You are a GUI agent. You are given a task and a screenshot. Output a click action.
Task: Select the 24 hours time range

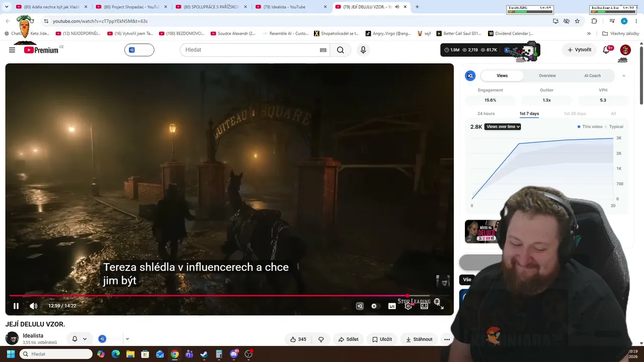(486, 114)
